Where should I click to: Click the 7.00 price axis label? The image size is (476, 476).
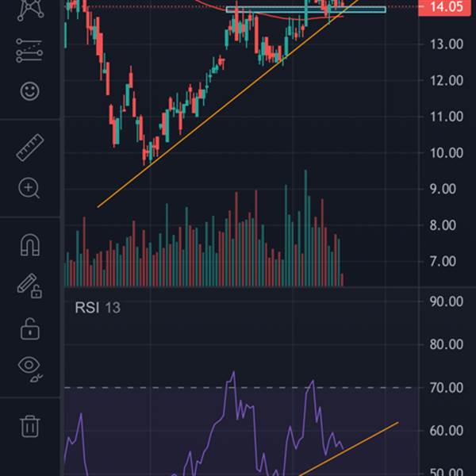tap(443, 261)
